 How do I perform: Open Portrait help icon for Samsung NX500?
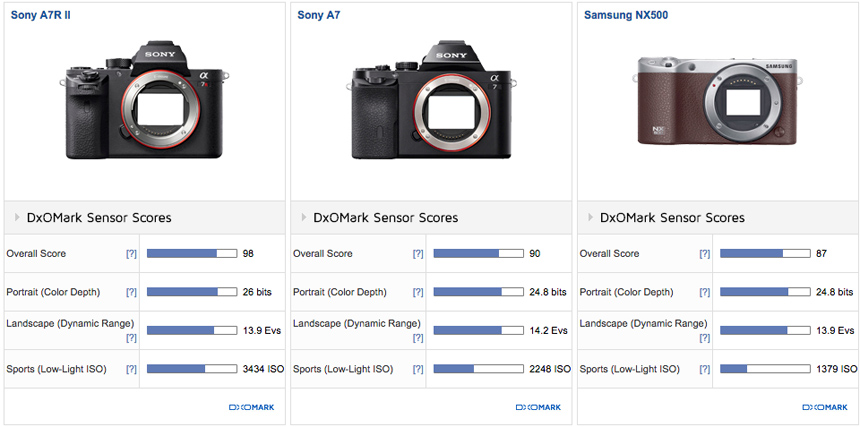[x=705, y=292]
